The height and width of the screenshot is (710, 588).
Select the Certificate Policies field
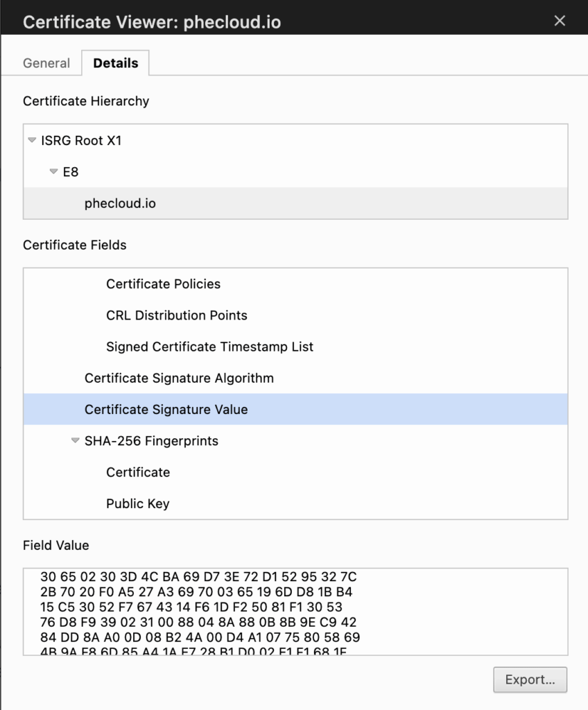[163, 284]
